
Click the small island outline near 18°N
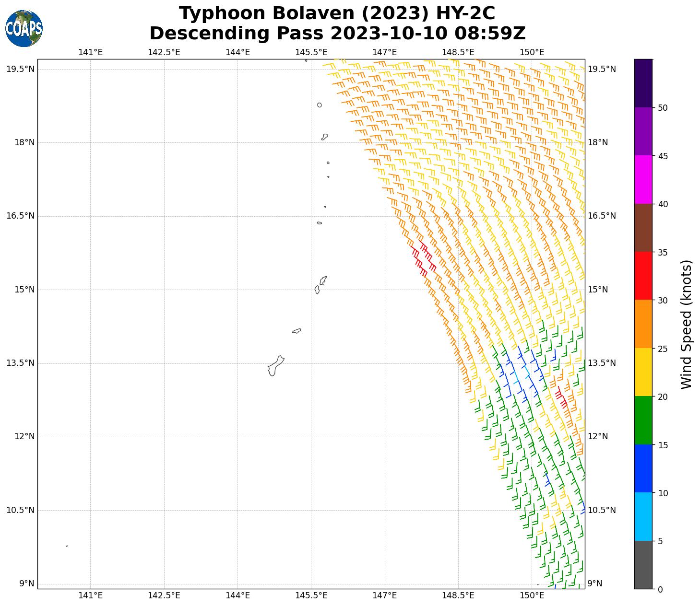click(325, 137)
